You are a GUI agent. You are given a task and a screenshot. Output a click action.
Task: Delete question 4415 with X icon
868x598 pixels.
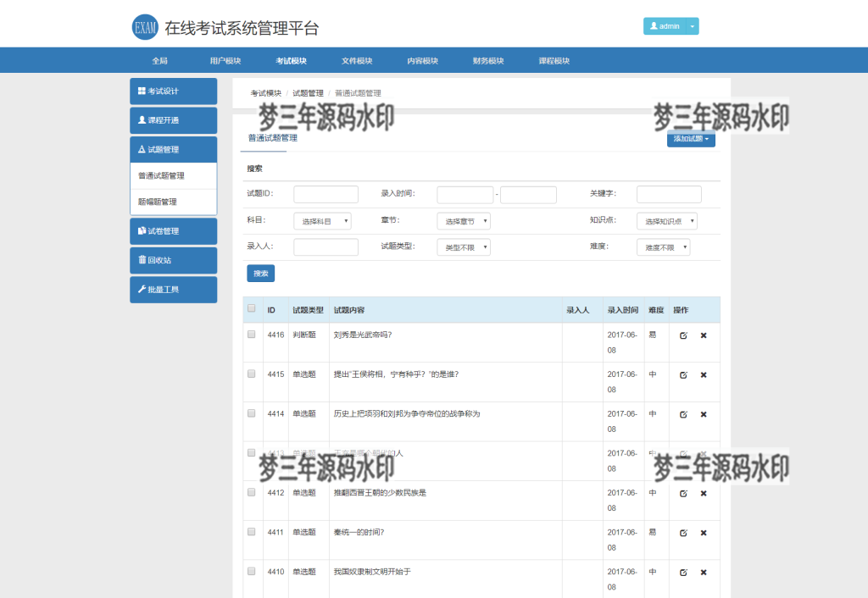tap(704, 375)
